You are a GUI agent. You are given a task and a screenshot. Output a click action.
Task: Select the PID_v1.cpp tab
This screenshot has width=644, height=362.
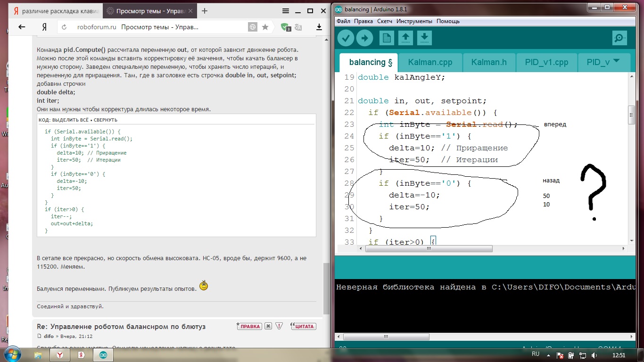tap(546, 62)
